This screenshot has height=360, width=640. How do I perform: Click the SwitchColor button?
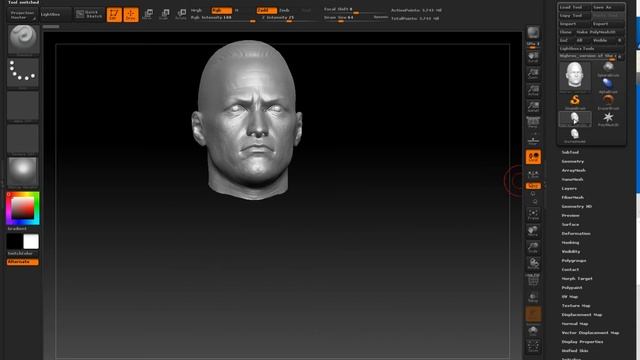click(22, 253)
